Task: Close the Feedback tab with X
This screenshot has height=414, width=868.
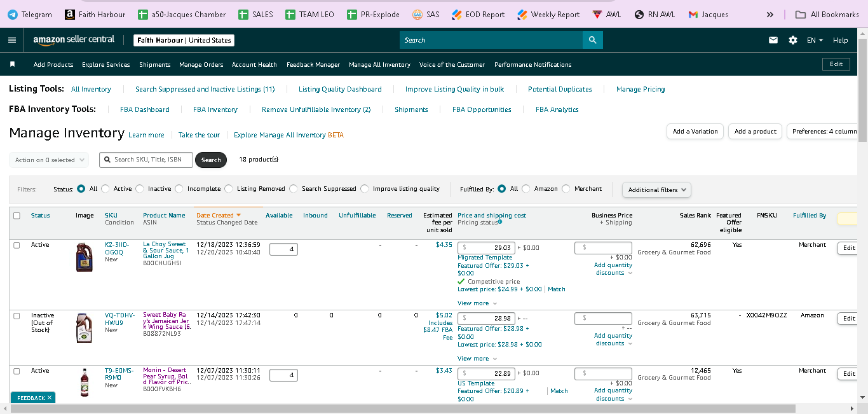Action: pos(50,397)
